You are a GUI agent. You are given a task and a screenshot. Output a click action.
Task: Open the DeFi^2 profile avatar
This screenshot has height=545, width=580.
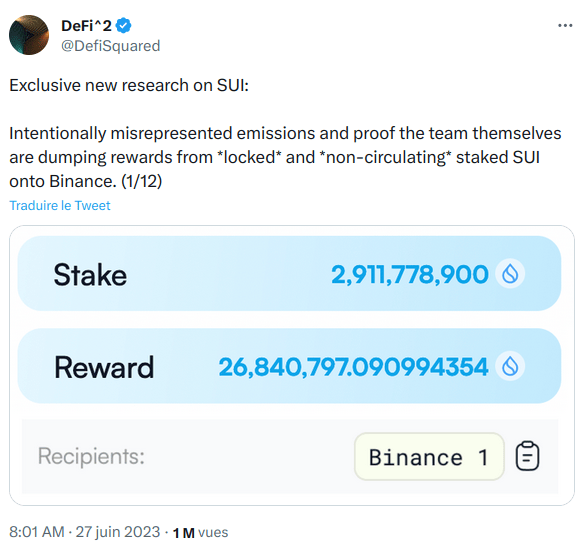coord(29,35)
